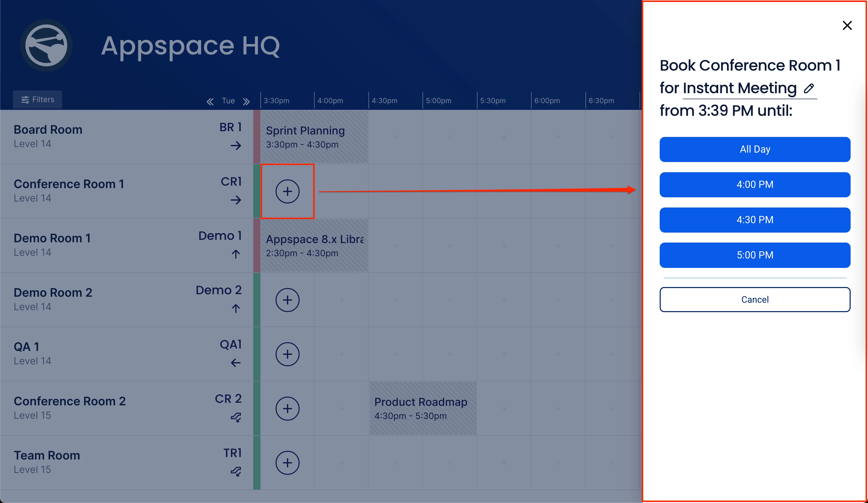868x503 pixels.
Task: Choose 4:30 PM as the meeting end time
Action: [x=755, y=220]
